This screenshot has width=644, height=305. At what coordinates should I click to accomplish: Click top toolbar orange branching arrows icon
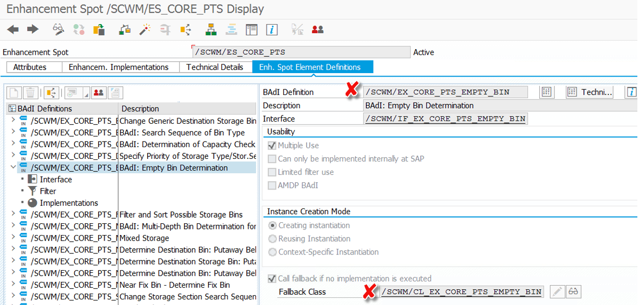(186, 30)
